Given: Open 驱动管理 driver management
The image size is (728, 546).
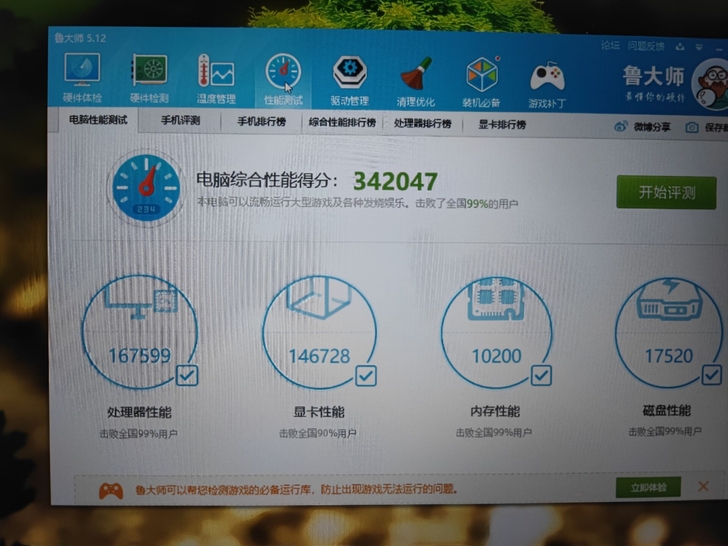Looking at the screenshot, I should pos(350,81).
